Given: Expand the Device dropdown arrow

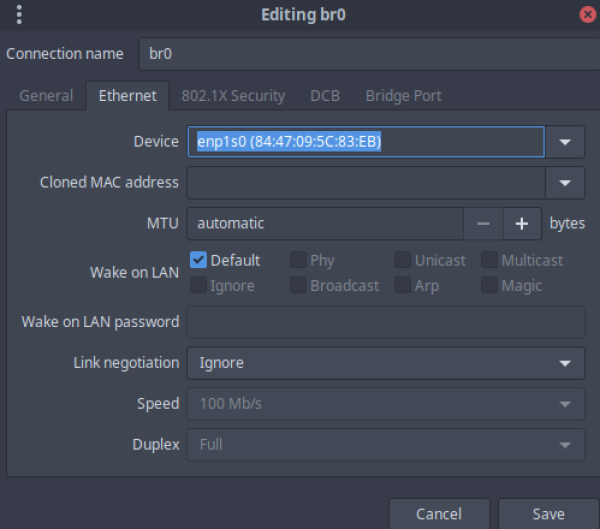Looking at the screenshot, I should tap(566, 142).
